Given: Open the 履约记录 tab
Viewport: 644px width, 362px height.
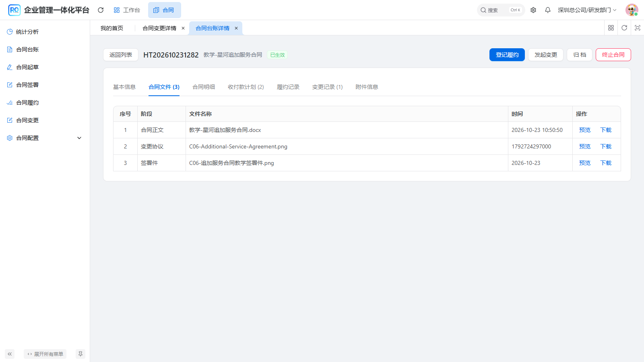Looking at the screenshot, I should pos(288,87).
